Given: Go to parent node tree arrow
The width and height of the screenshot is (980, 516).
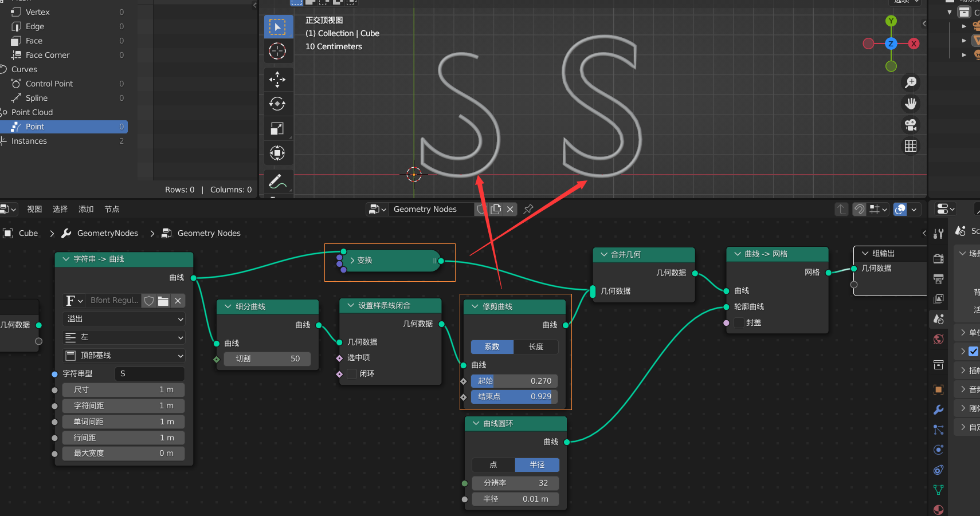Looking at the screenshot, I should [x=841, y=209].
